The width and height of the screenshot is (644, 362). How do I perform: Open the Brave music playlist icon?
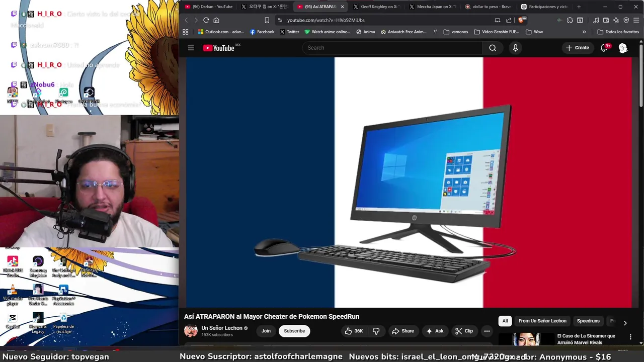point(596,20)
